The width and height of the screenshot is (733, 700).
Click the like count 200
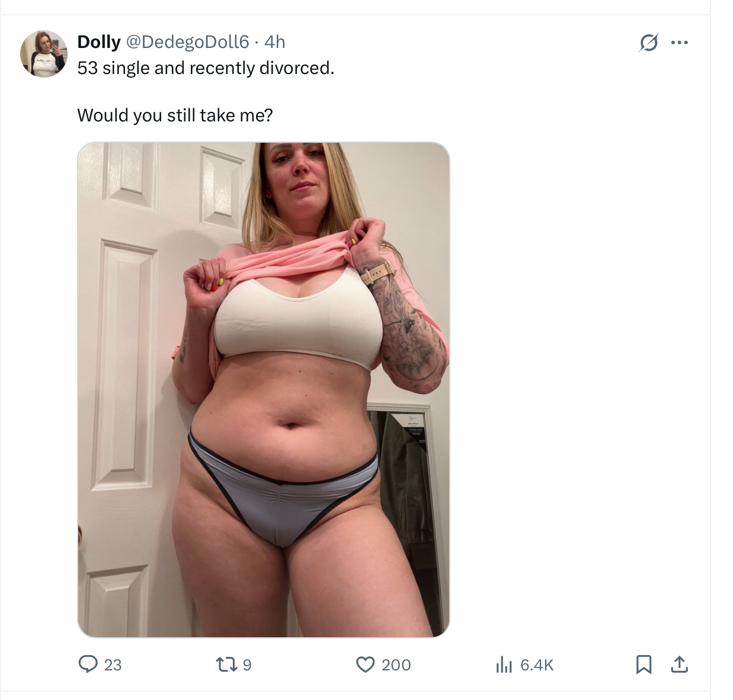tap(396, 665)
